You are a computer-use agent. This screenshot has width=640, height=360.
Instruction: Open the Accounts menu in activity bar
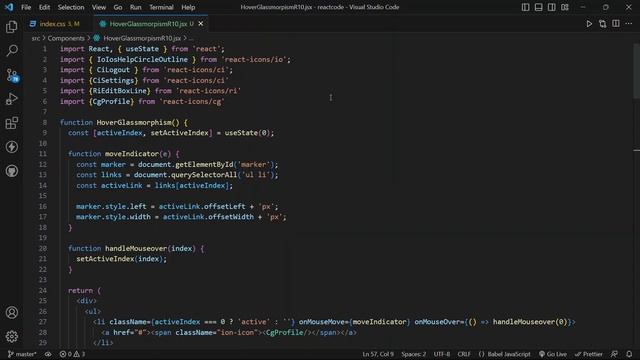(x=11, y=313)
